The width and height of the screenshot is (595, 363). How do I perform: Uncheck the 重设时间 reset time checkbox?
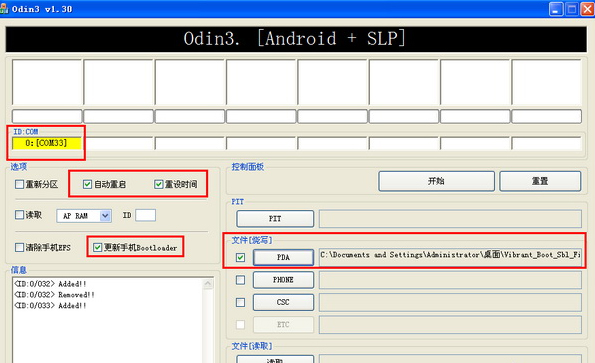click(x=158, y=184)
